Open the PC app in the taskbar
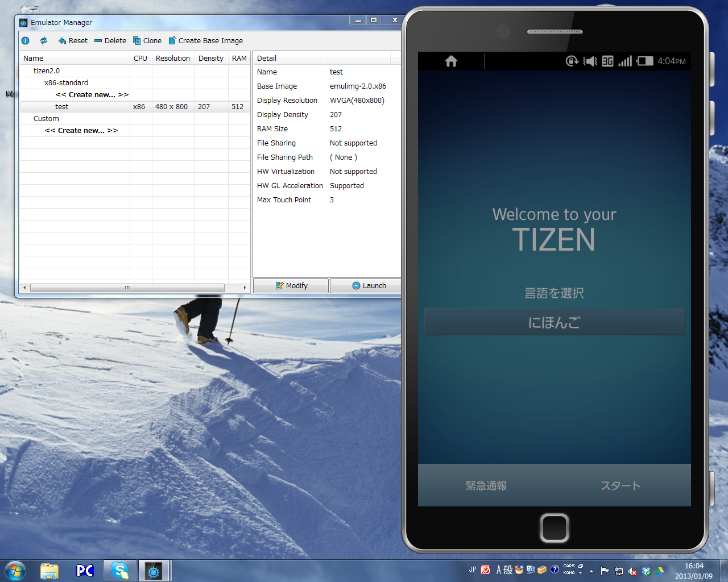Viewport: 728px width, 582px height. pyautogui.click(x=85, y=571)
